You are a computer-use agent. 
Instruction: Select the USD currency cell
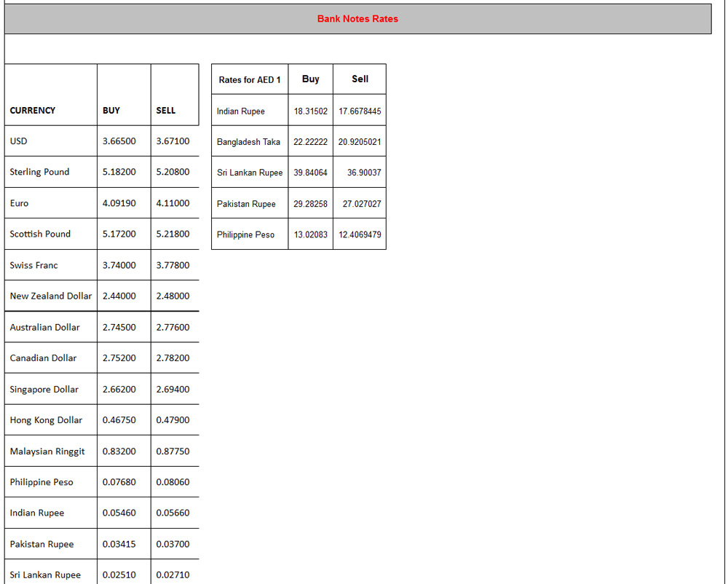(19, 141)
